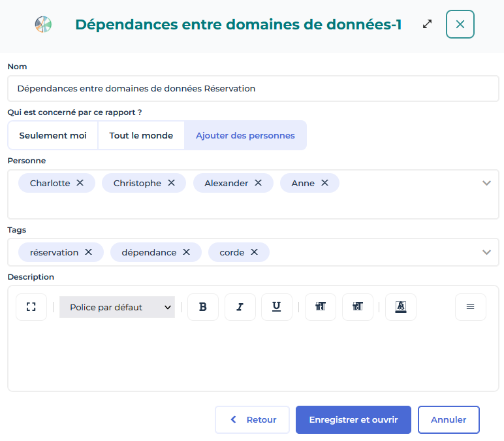
Task: Open the text color picker in the toolbar
Action: (401, 307)
